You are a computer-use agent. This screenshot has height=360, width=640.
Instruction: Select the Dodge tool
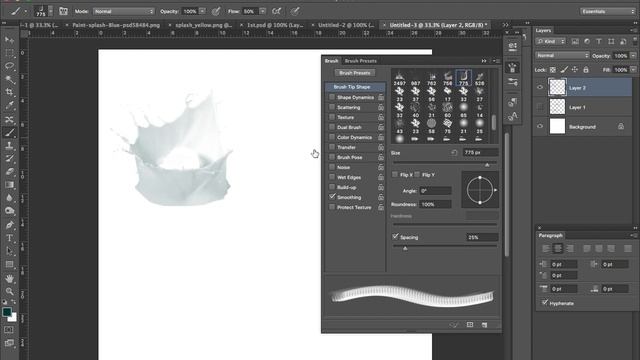(x=9, y=211)
